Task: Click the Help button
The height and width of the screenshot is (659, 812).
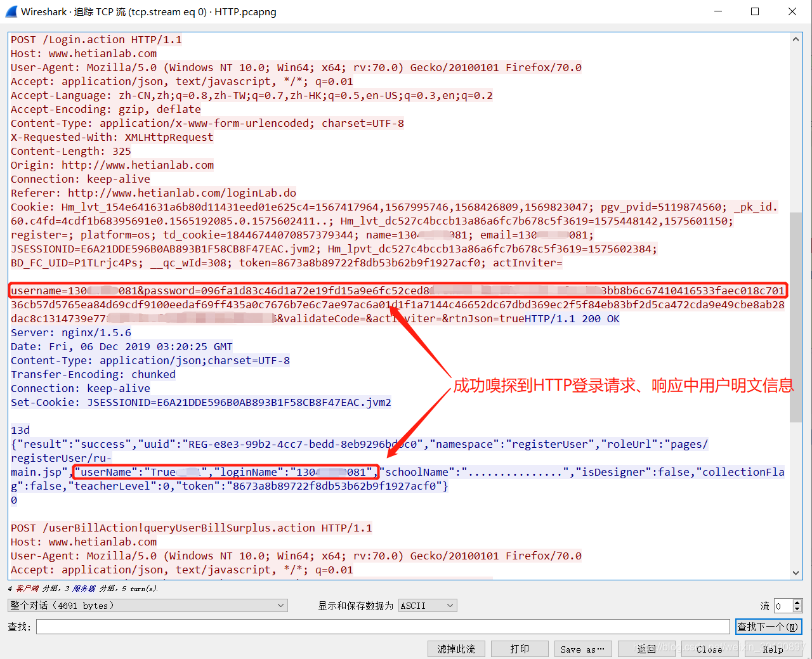Action: point(773,649)
